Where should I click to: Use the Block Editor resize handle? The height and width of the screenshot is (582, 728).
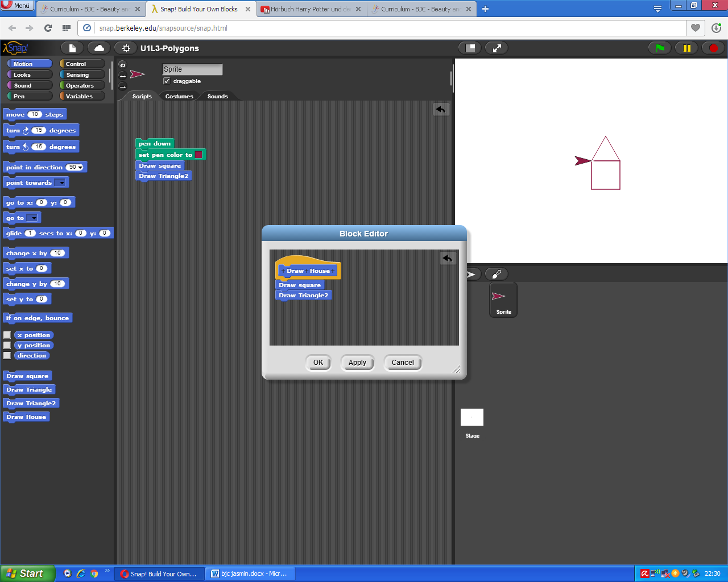click(x=457, y=369)
